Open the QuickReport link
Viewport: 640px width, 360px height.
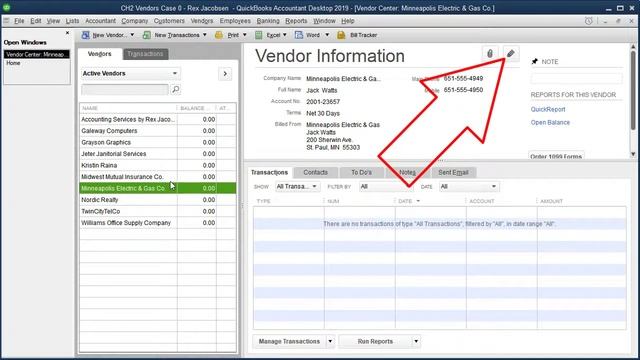point(548,109)
